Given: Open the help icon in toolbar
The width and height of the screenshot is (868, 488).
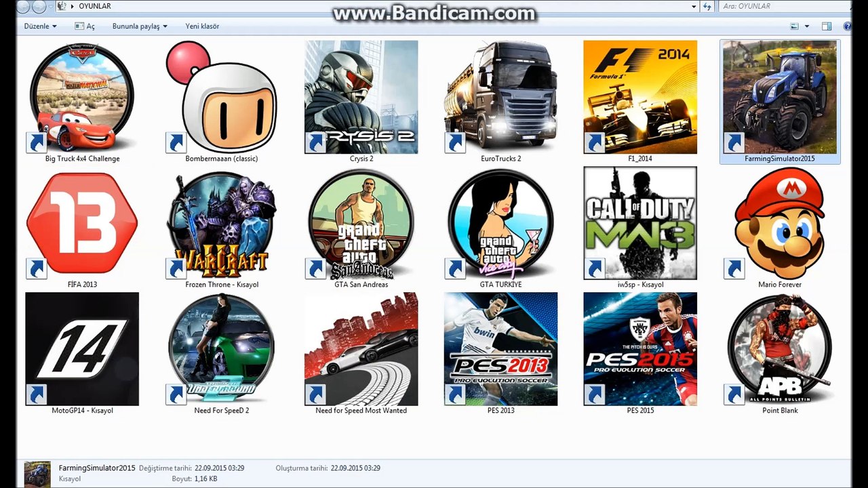Looking at the screenshot, I should click(x=848, y=26).
